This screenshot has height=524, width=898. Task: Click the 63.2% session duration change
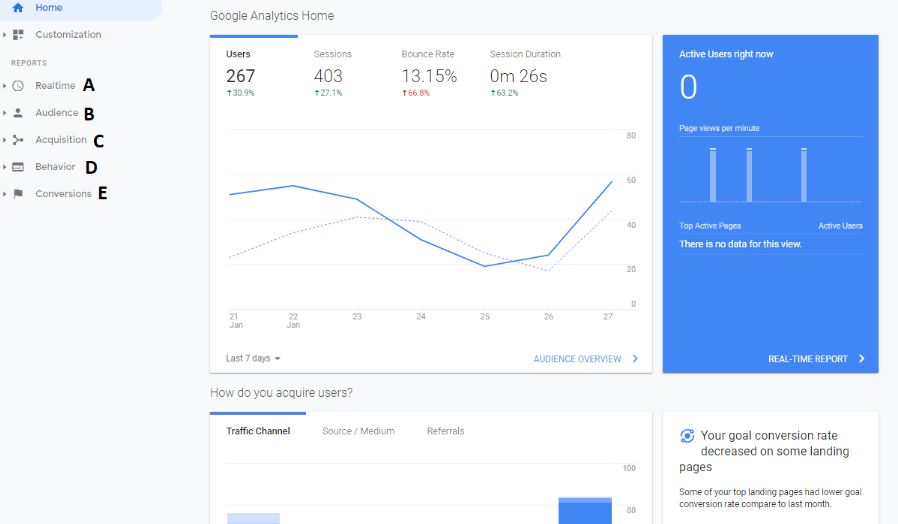504,93
